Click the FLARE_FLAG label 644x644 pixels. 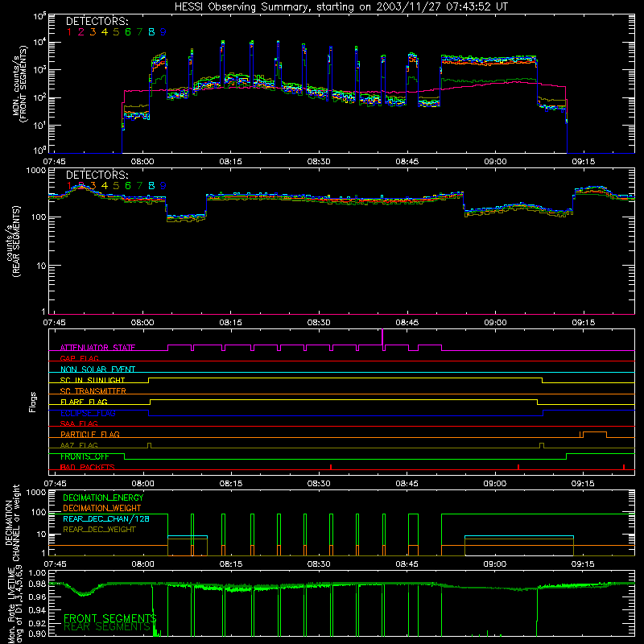click(x=84, y=402)
